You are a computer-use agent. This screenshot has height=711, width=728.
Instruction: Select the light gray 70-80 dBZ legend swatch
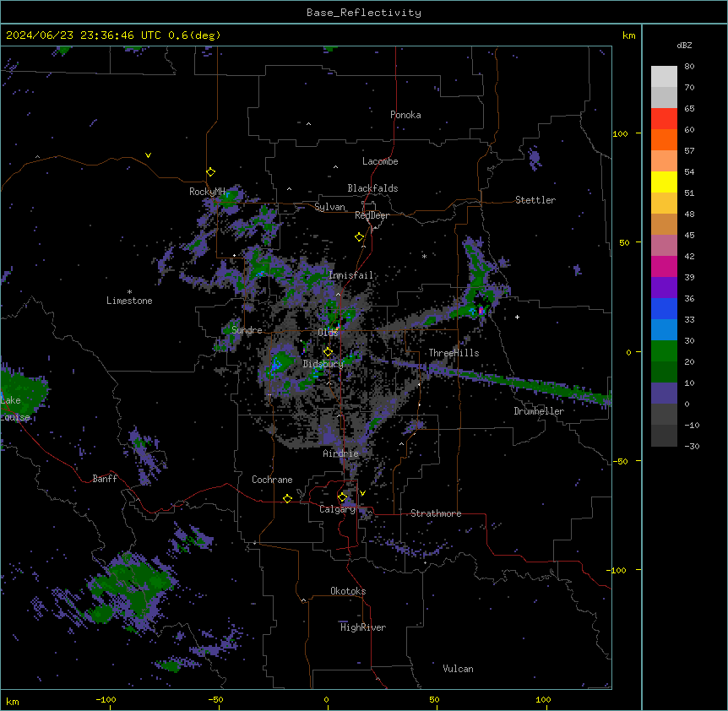(664, 77)
